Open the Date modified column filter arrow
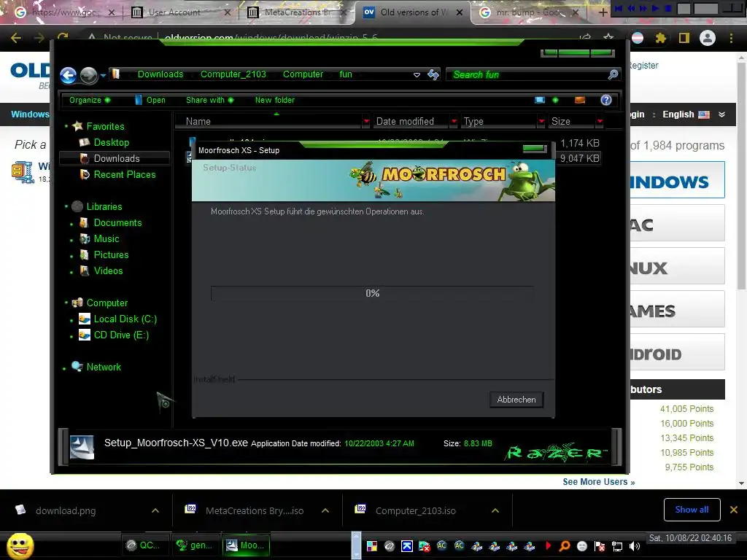The width and height of the screenshot is (747, 560). 454,122
